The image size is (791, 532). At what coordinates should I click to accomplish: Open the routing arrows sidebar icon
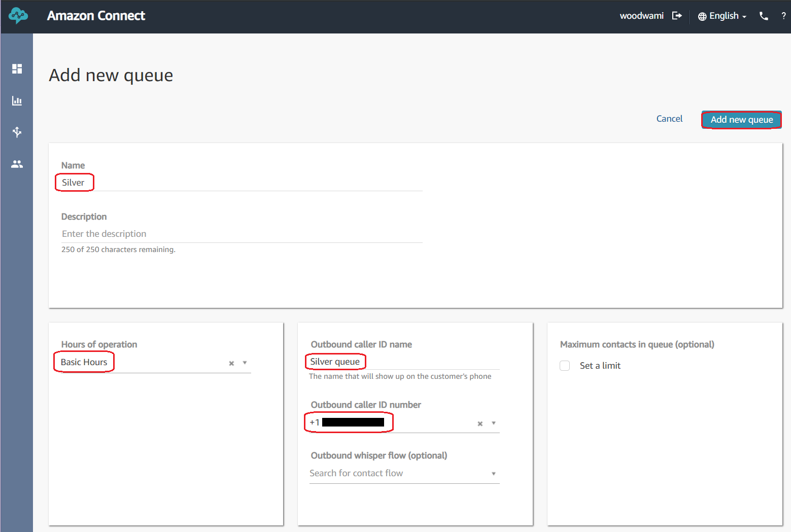pos(17,132)
